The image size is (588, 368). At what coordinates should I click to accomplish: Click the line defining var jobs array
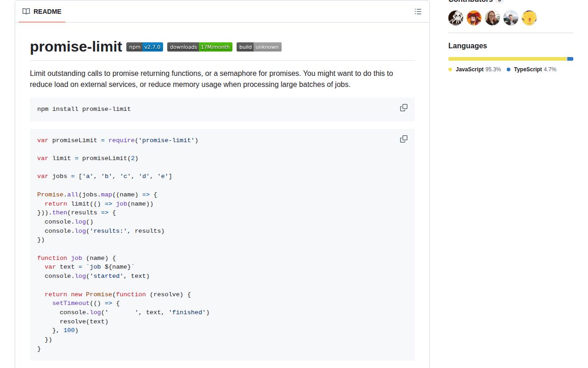[x=105, y=176]
